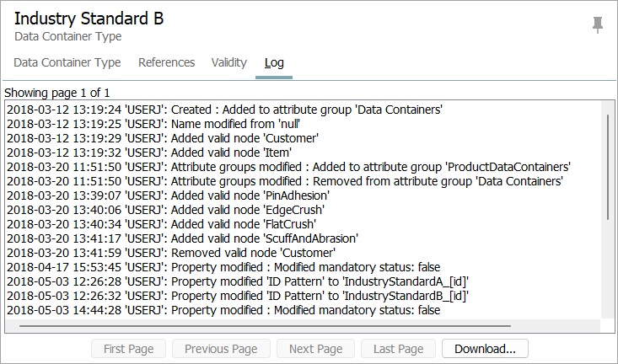Click the Added valid node 'EdgeCrush' line

165,210
